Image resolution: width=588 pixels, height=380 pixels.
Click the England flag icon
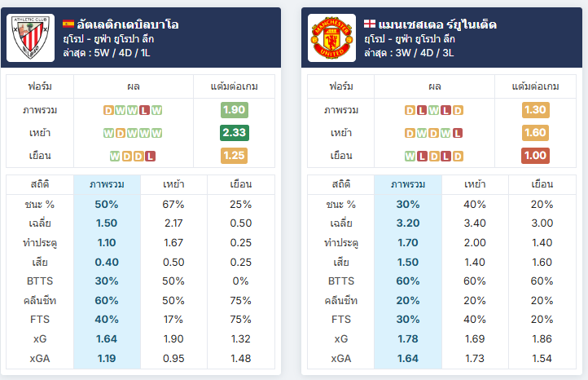370,24
